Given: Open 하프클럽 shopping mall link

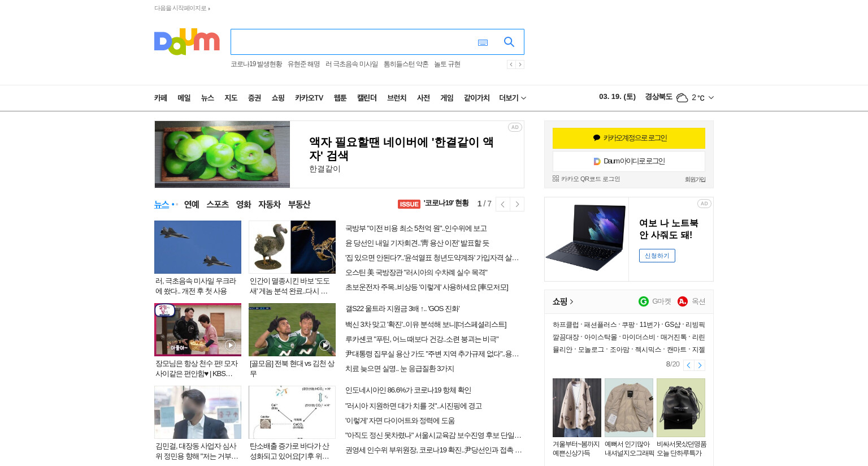Looking at the screenshot, I should click(x=566, y=325).
